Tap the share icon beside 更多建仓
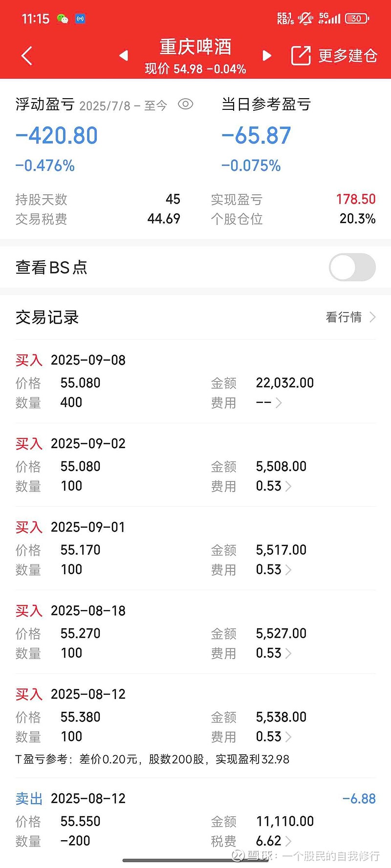This screenshot has width=391, height=868. point(301,56)
